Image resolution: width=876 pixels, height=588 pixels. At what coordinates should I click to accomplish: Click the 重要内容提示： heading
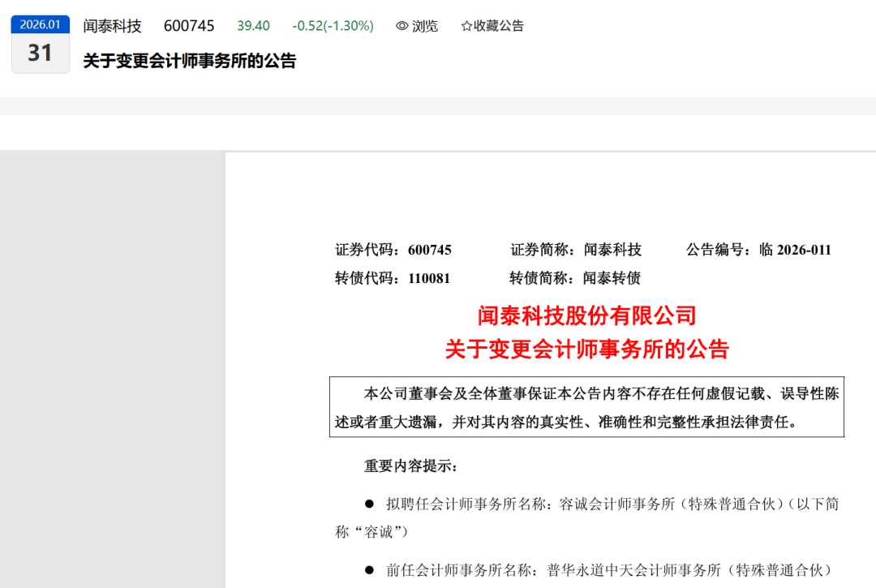click(411, 466)
